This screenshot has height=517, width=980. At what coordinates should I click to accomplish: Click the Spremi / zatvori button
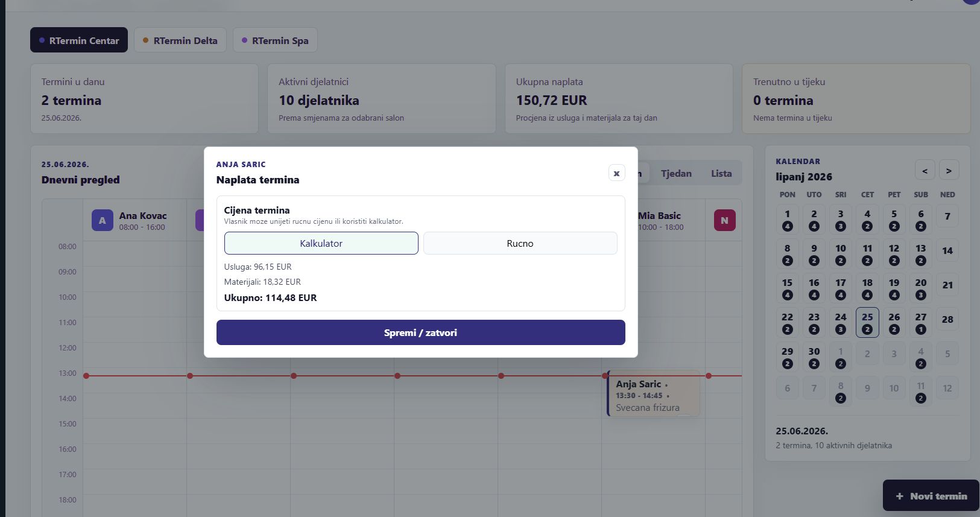click(420, 332)
